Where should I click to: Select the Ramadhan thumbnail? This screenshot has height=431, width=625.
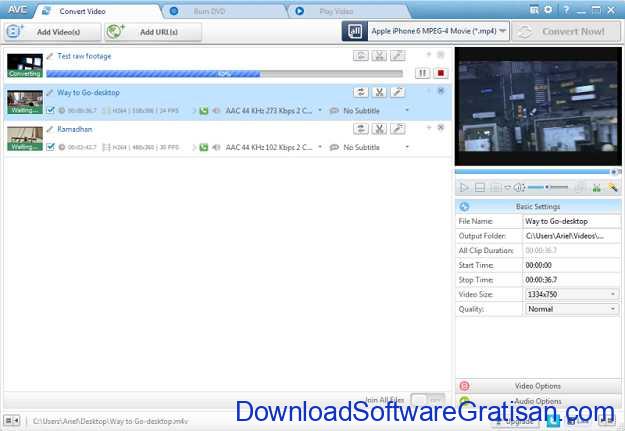[25, 139]
